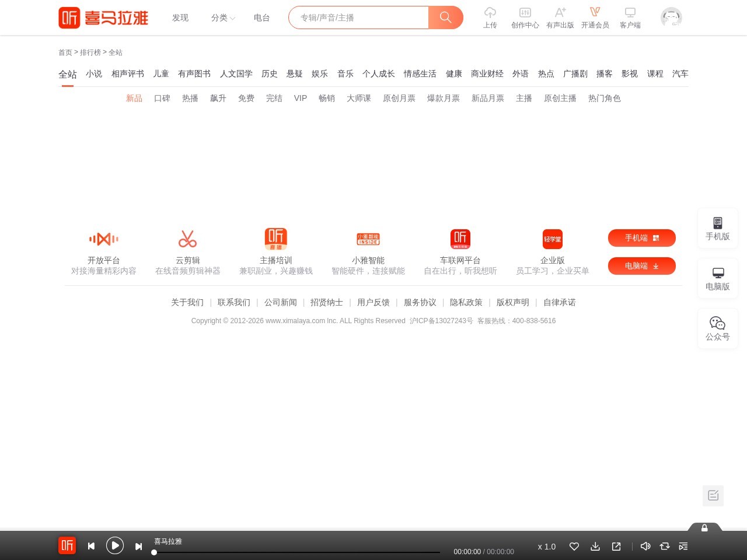
Task: Select the 儿童 category tab
Action: click(161, 73)
